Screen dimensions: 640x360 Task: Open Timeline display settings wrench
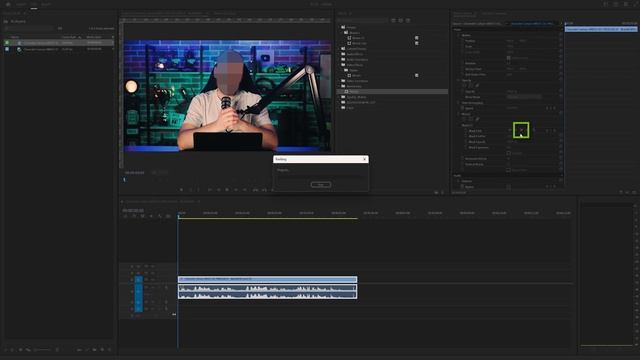coord(160,216)
